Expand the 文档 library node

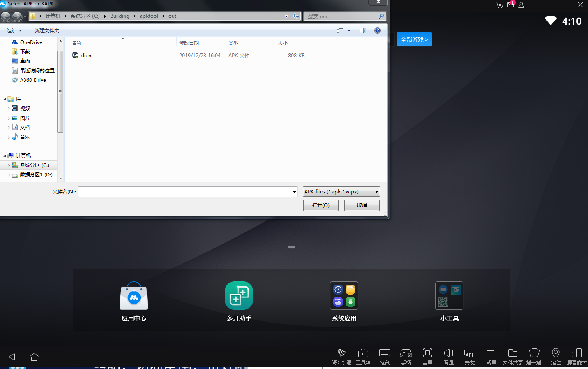[x=9, y=128]
